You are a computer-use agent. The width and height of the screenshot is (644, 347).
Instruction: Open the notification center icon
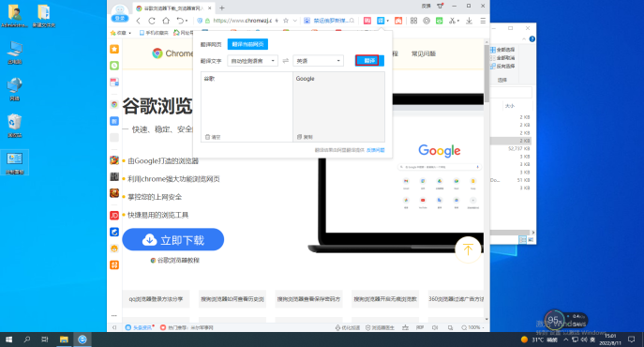tap(631, 339)
